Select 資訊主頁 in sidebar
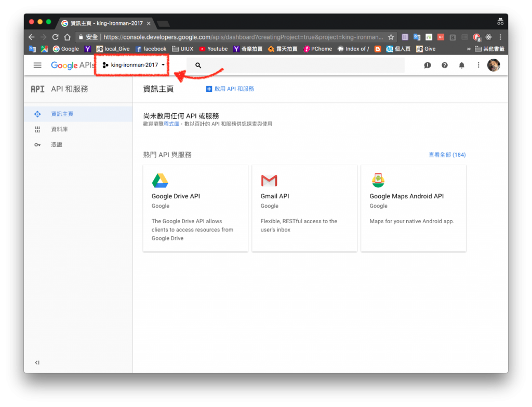This screenshot has height=407, width=532. pyautogui.click(x=78, y=114)
